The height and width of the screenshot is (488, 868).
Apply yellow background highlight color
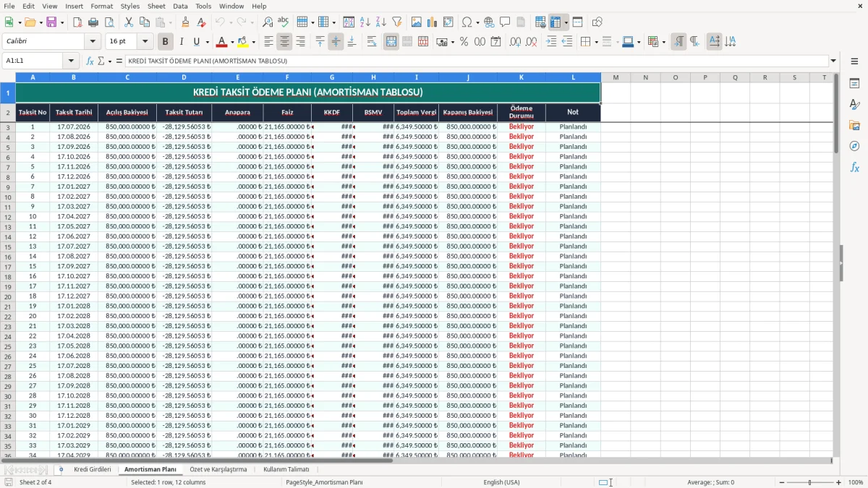(x=243, y=42)
